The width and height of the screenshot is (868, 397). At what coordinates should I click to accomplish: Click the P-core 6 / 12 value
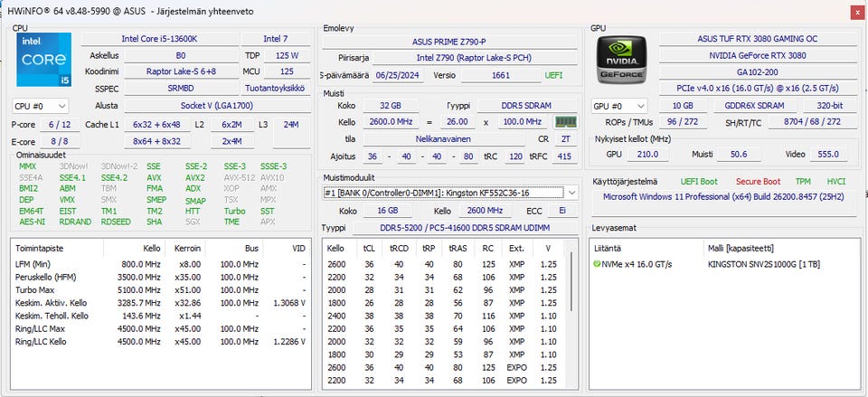(60, 125)
